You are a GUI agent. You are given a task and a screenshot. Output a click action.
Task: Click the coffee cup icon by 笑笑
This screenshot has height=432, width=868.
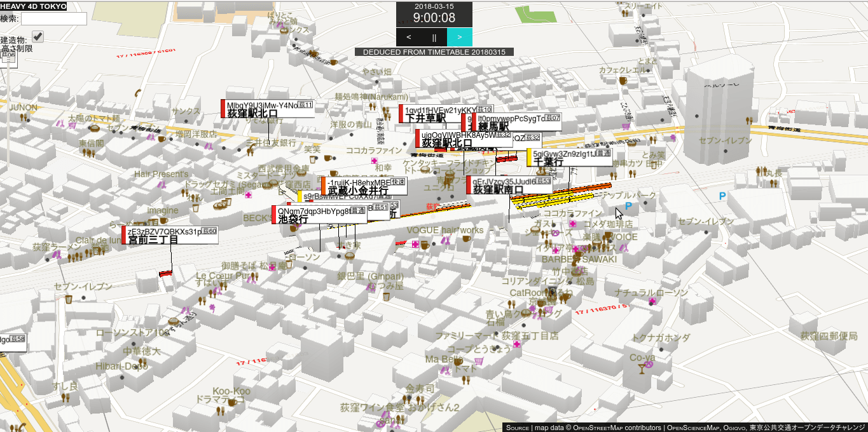[x=328, y=158]
